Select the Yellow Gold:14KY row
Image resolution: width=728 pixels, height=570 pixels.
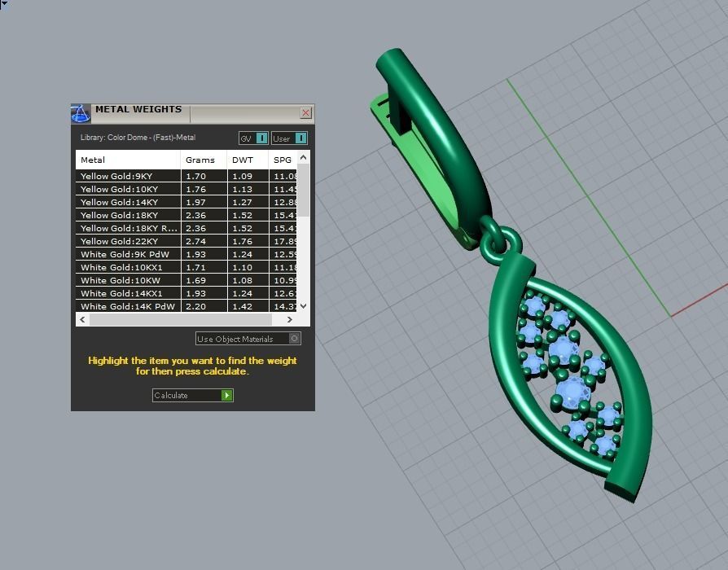pos(186,202)
